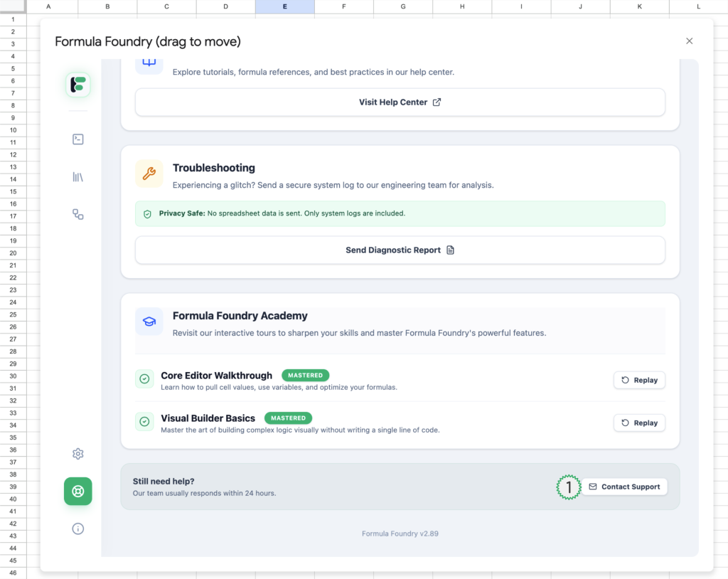Replay the Visual Builder Basics tour
The height and width of the screenshot is (579, 728).
tap(639, 423)
